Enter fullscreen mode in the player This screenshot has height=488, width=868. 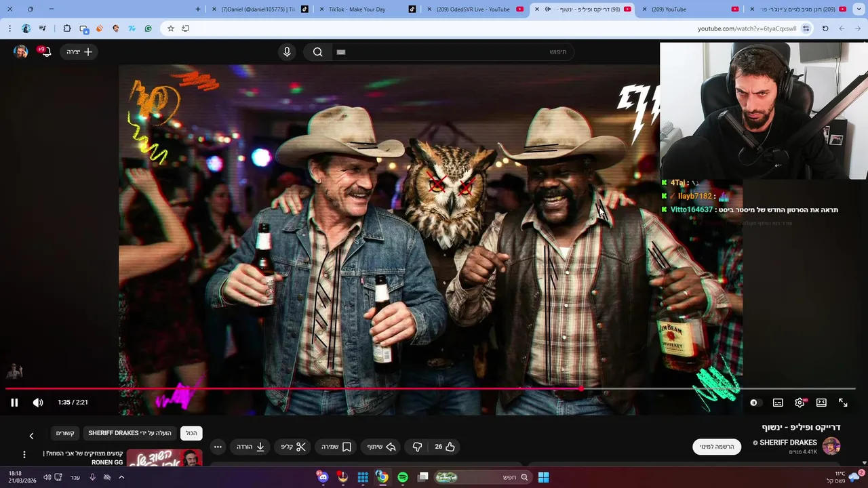point(843,403)
